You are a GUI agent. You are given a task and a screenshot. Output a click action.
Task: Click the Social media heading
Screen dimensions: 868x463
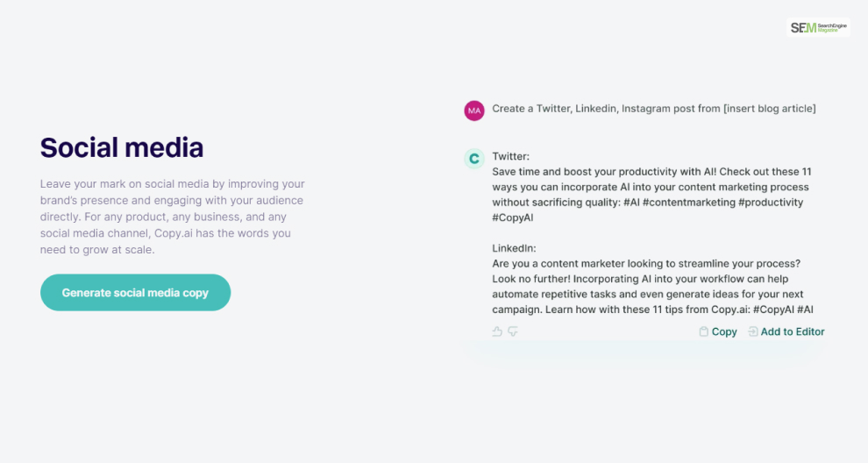pos(122,147)
